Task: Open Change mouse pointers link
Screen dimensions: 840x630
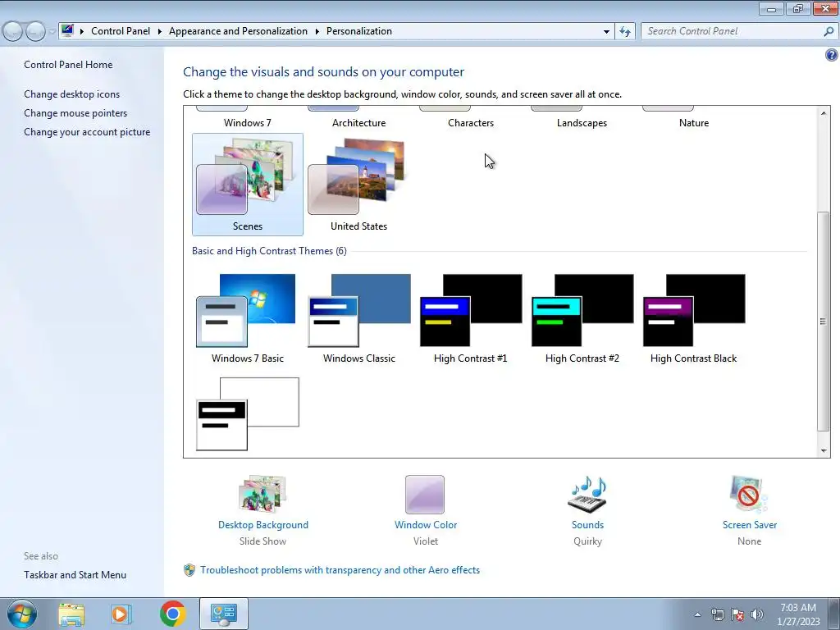Action: (x=75, y=113)
